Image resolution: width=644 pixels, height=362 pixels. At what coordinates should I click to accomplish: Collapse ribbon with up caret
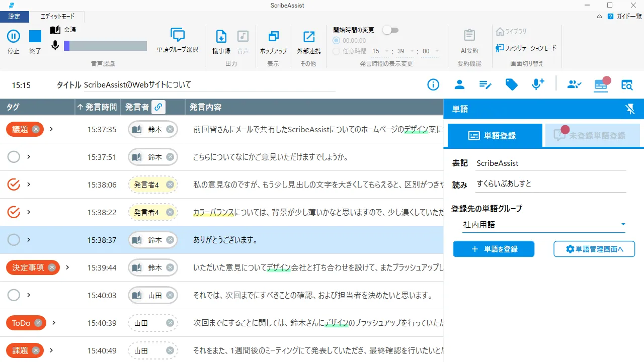pos(599,17)
